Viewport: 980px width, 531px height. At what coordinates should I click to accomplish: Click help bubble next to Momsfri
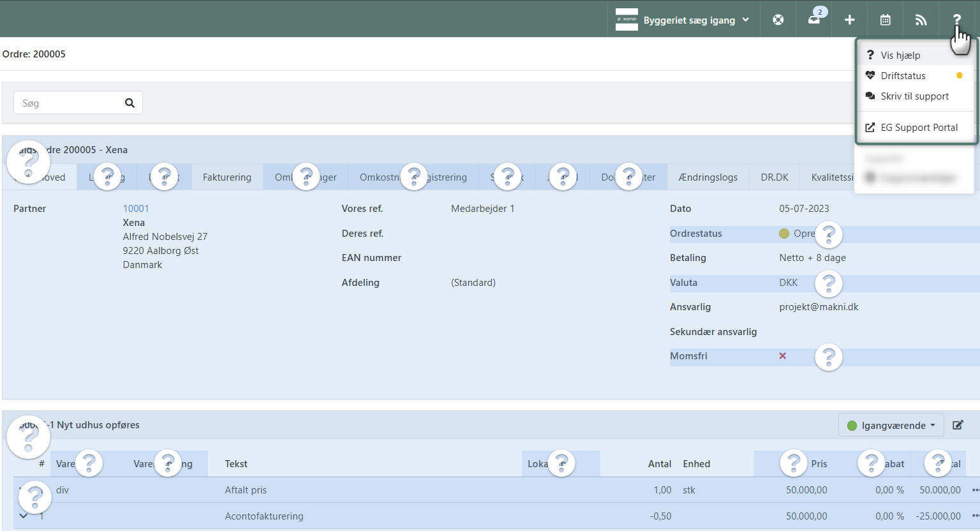pos(828,357)
